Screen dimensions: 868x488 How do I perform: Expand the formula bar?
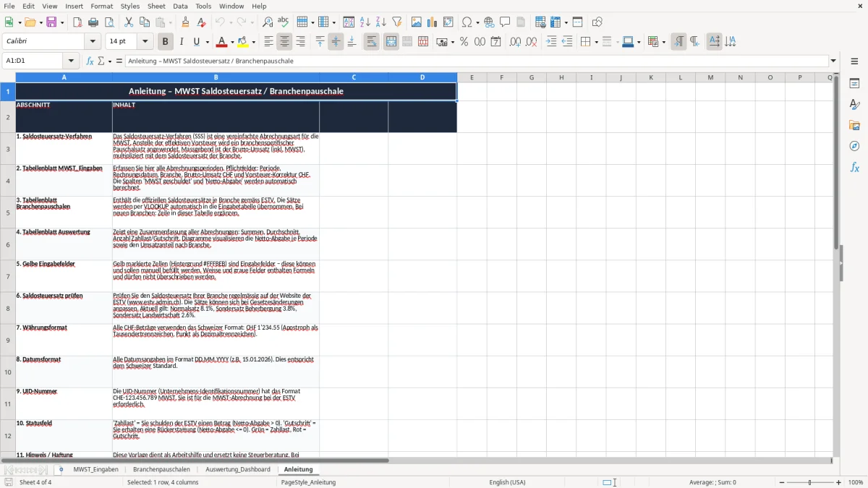coord(833,61)
